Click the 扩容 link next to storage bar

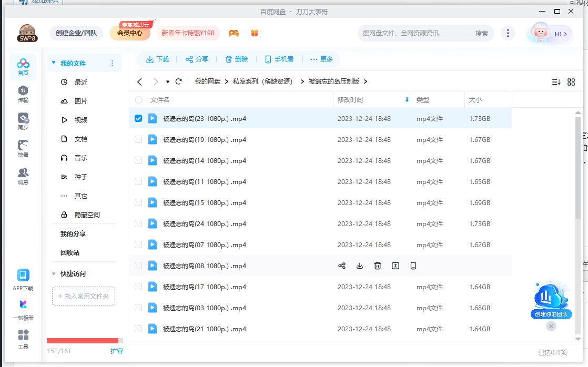click(x=116, y=351)
